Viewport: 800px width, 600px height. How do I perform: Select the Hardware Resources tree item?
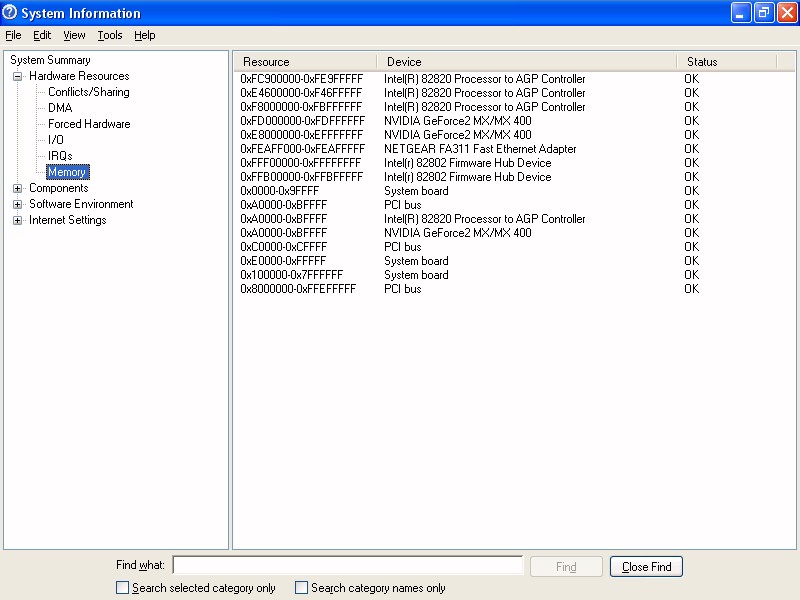pyautogui.click(x=79, y=76)
